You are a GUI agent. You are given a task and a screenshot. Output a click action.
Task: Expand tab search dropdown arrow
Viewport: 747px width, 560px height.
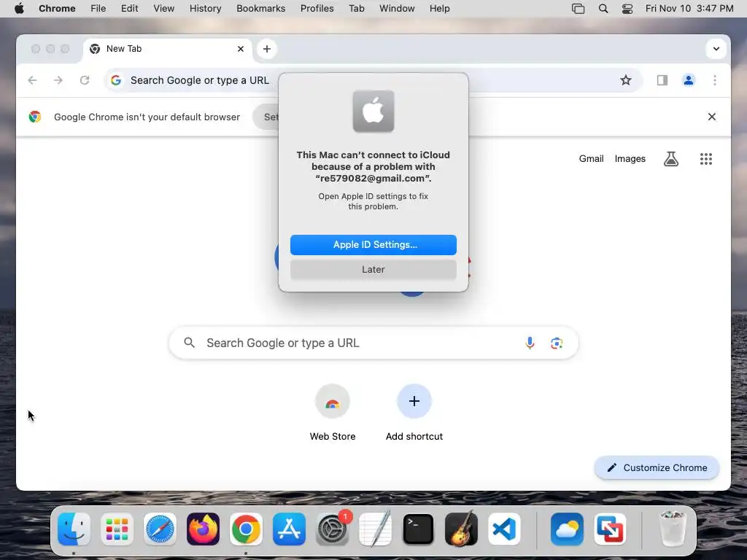(x=716, y=49)
